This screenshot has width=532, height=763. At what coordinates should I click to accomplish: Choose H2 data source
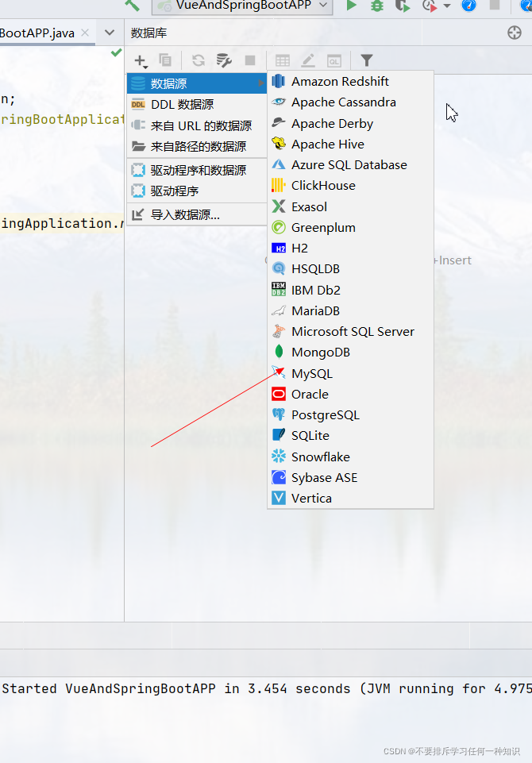point(350,249)
